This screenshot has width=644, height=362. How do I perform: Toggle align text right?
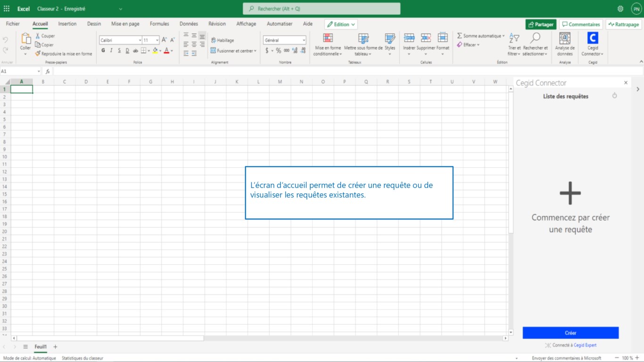click(x=202, y=44)
